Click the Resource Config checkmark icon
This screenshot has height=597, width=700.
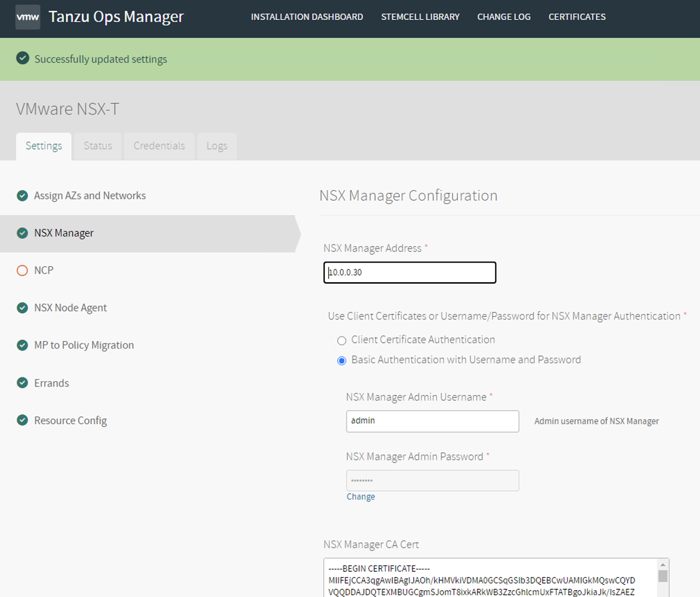(22, 420)
